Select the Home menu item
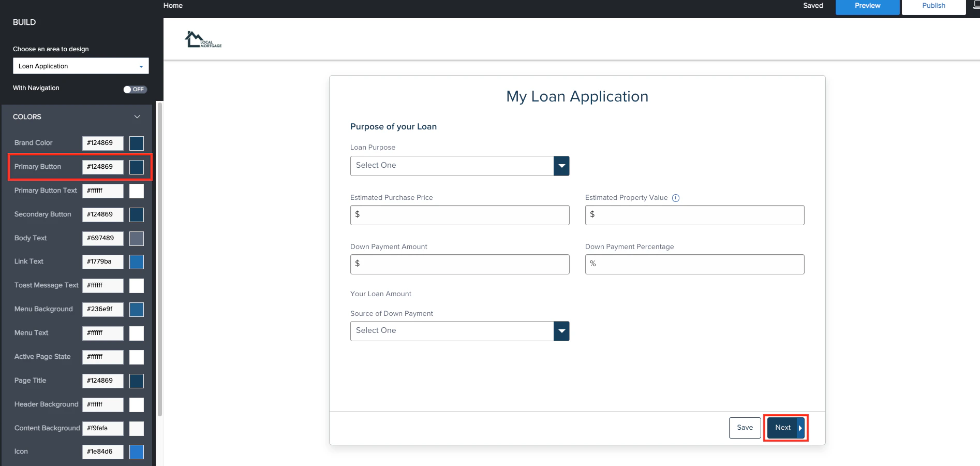The image size is (980, 466). pos(172,6)
